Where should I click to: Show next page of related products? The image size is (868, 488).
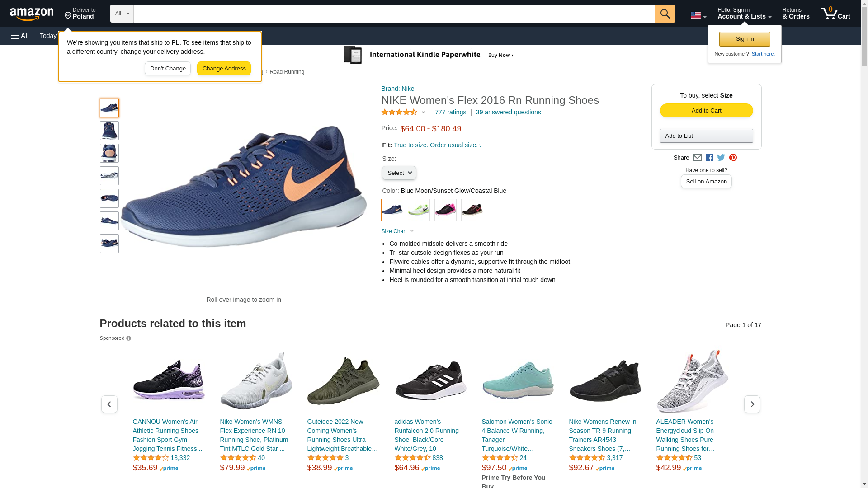tap(752, 404)
